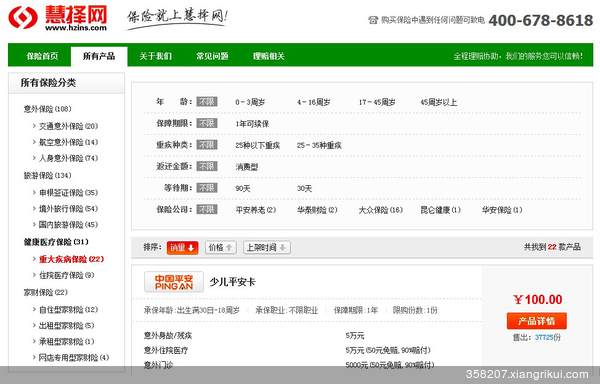
Task: Open the 意外保险 (108) category
Action: point(47,109)
